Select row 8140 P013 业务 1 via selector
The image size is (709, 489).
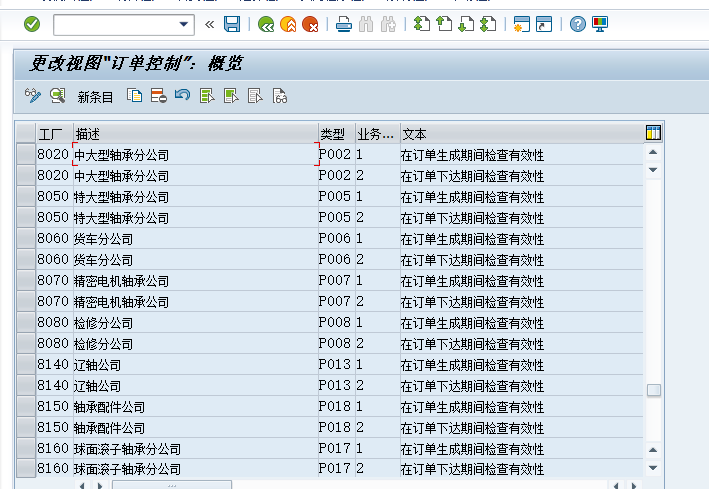26,364
